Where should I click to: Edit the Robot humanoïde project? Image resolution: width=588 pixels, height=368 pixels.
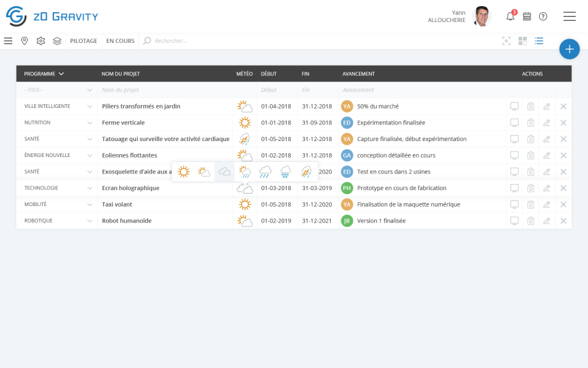(547, 221)
